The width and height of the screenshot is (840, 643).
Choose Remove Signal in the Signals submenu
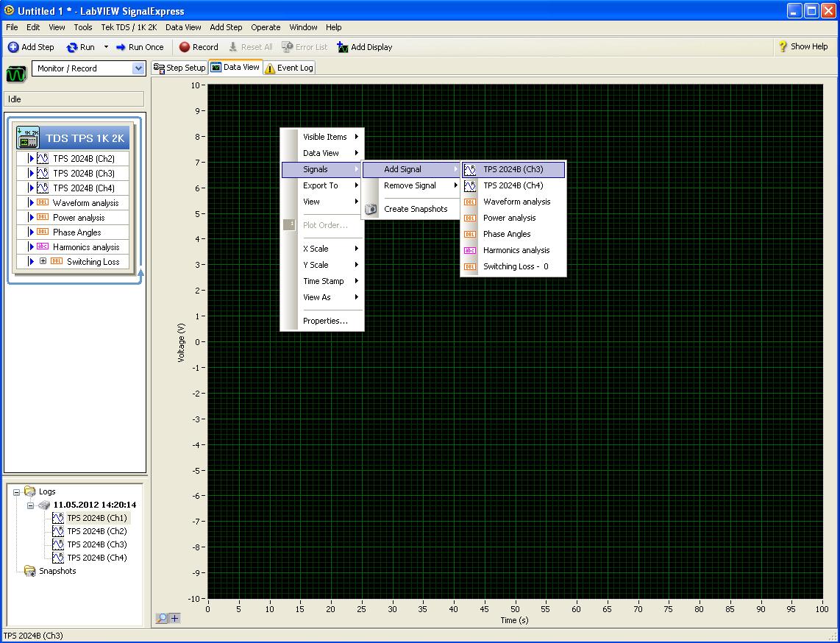[411, 185]
